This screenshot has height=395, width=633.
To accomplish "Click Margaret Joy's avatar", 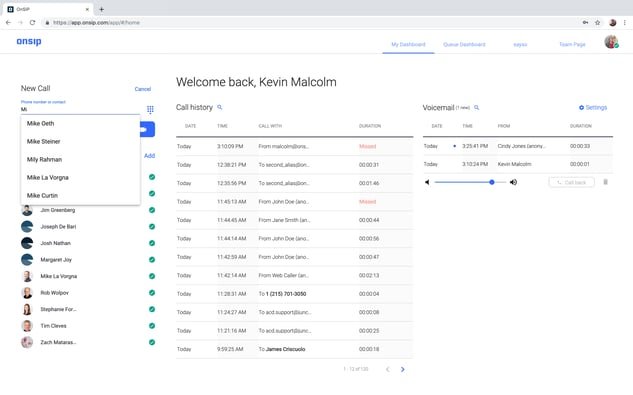I will pos(27,260).
